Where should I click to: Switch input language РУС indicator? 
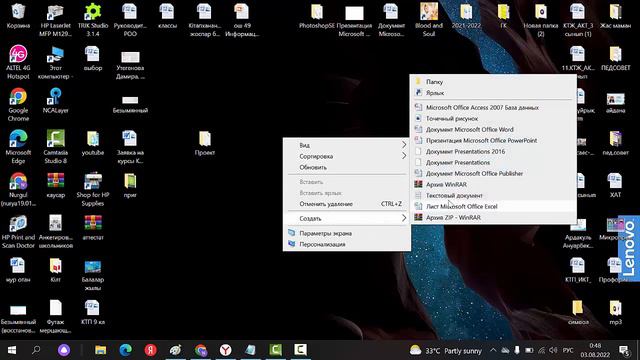click(568, 350)
